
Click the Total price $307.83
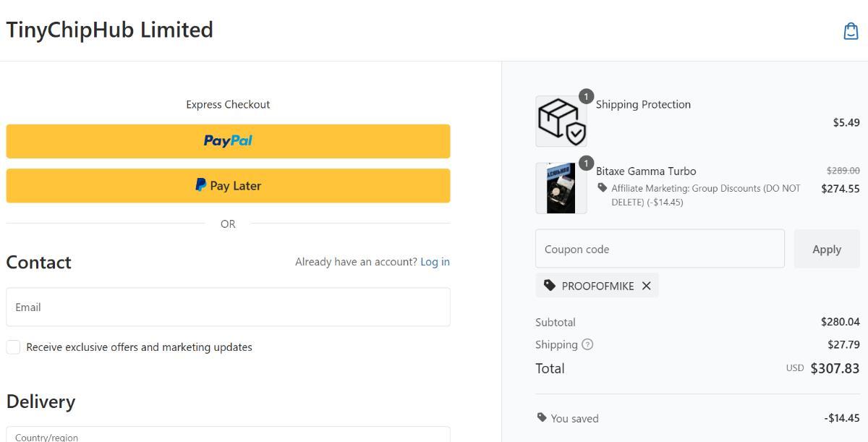tap(835, 368)
